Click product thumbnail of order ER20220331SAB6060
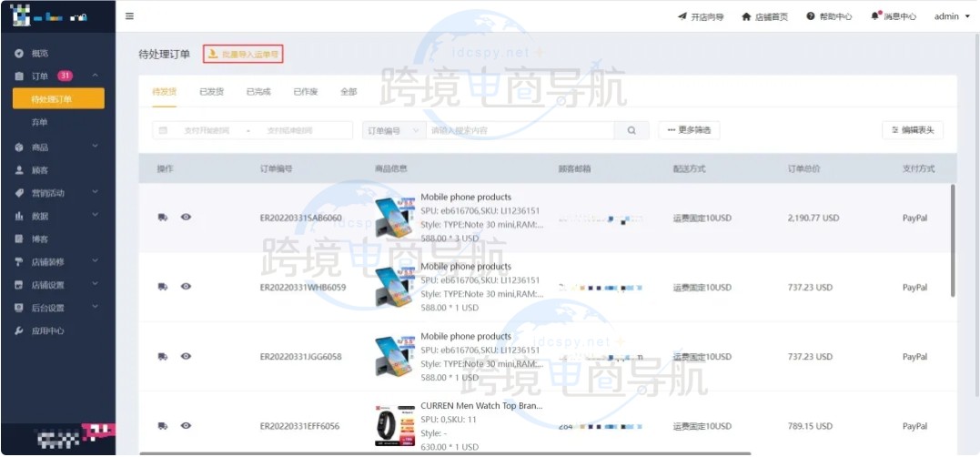This screenshot has width=980, height=457. tap(394, 218)
